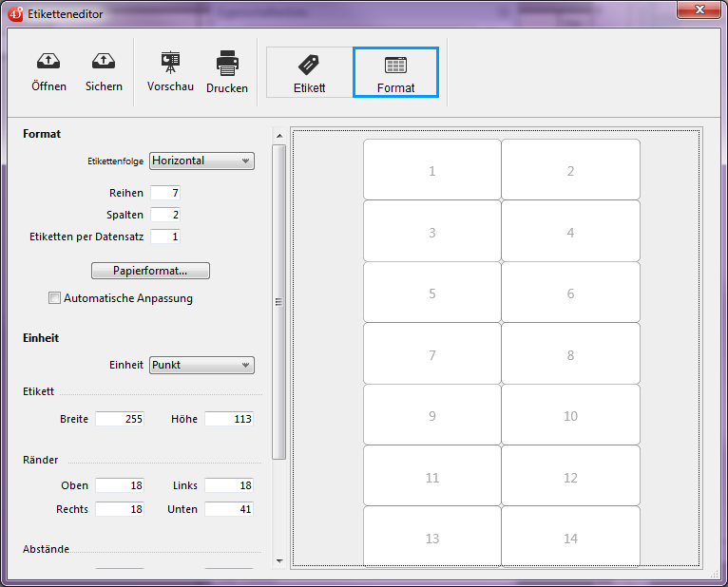Select the Etiketten per Datensatz field
This screenshot has height=587, width=728.
(164, 237)
